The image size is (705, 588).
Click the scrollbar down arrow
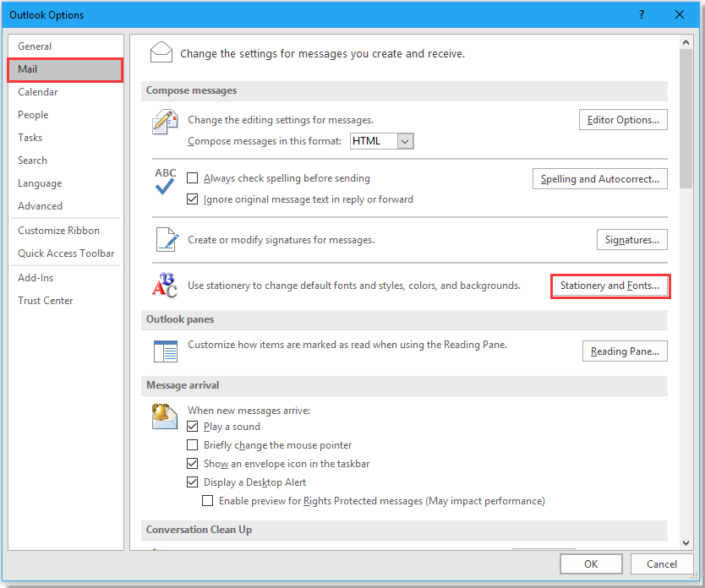click(x=686, y=543)
